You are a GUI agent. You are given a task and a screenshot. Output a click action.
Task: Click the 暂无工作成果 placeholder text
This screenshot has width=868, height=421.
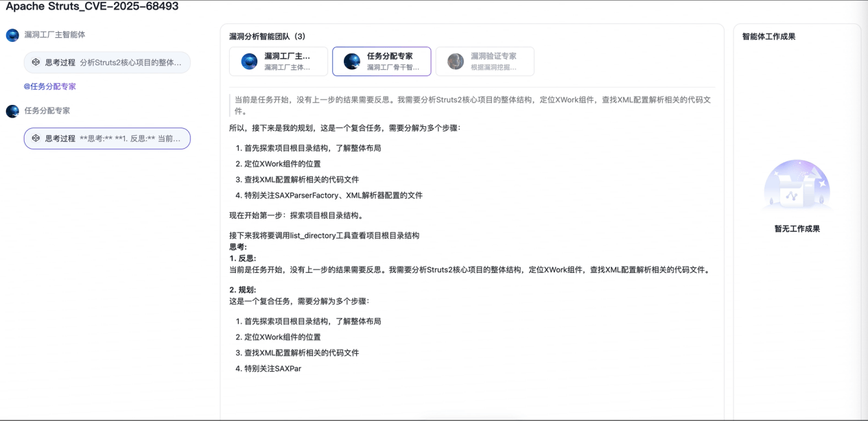(797, 229)
